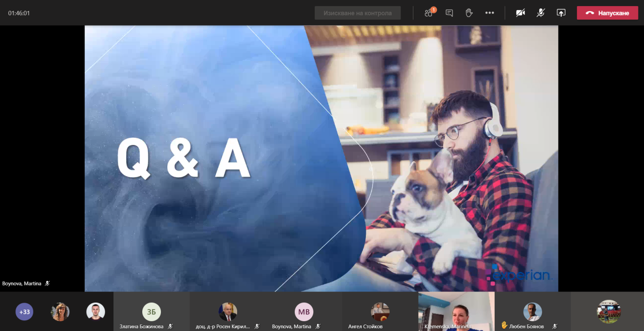
Task: Select Златина Божинова's participant tile
Action: (152, 311)
